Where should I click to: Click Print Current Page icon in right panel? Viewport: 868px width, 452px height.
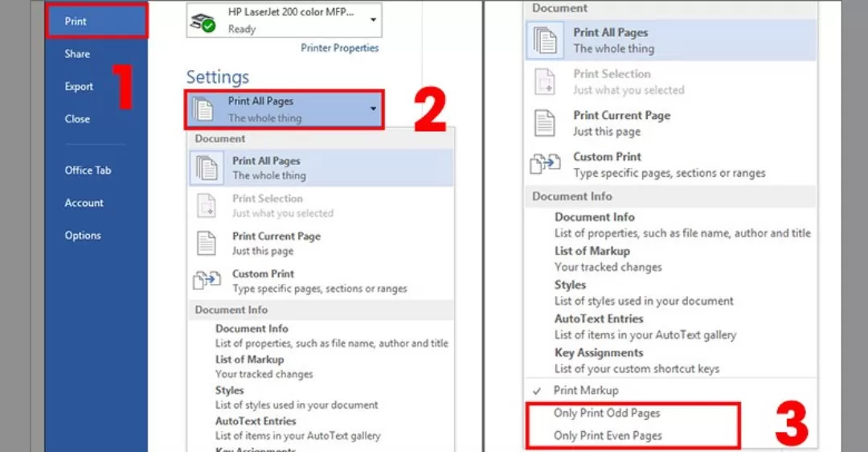pos(545,123)
